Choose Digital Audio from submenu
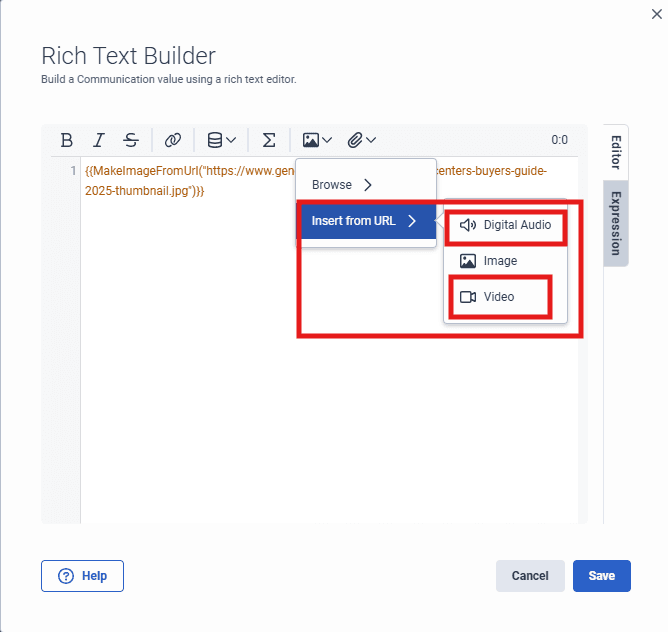668x632 pixels. (506, 225)
